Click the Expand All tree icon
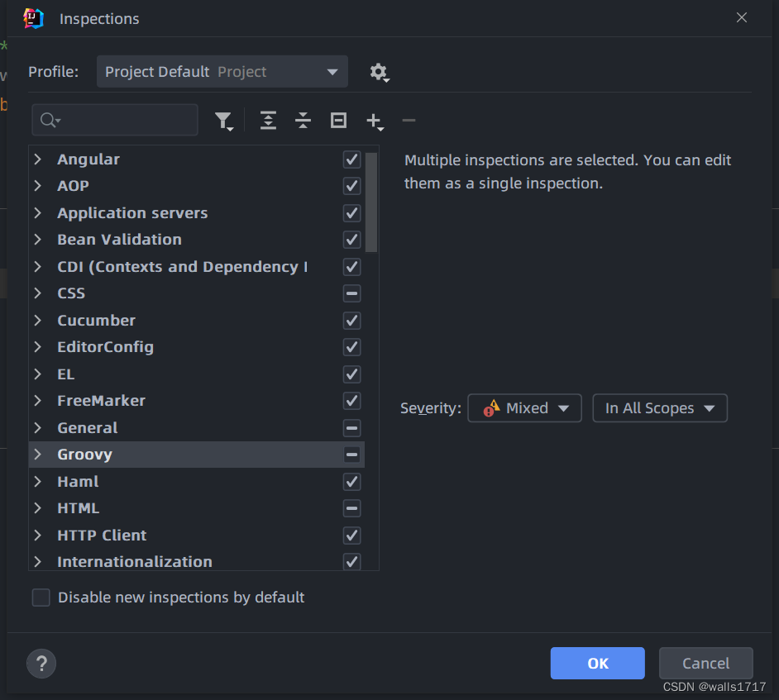 pyautogui.click(x=268, y=121)
